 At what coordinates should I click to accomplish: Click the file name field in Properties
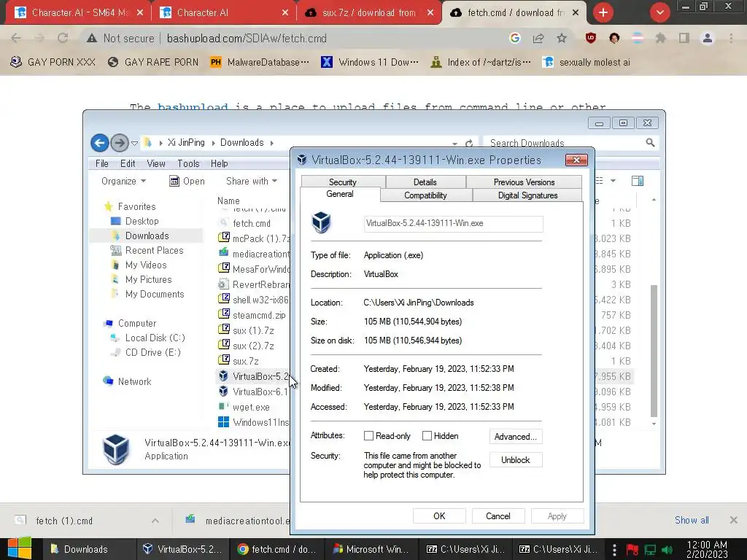coord(453,224)
